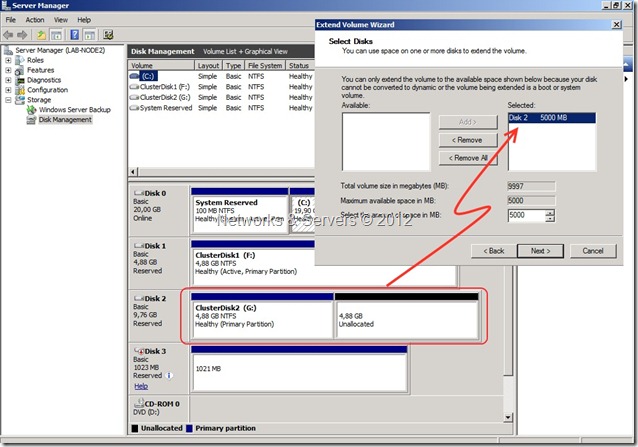Select the 4,88 GB Unallocated space

[x=406, y=316]
